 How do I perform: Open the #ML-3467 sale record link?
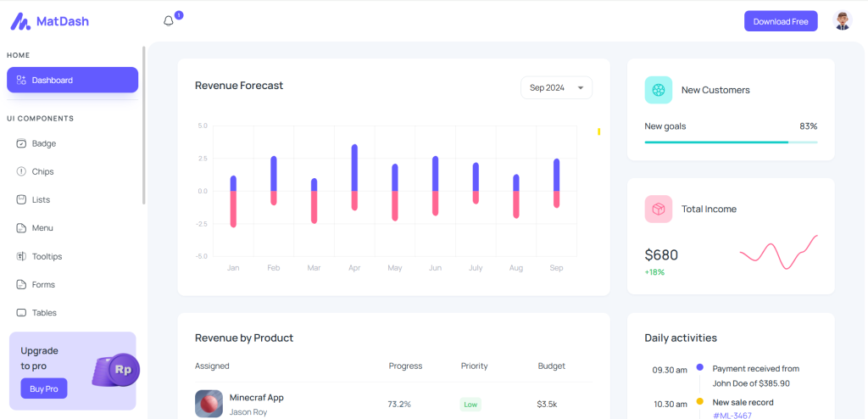coord(732,415)
